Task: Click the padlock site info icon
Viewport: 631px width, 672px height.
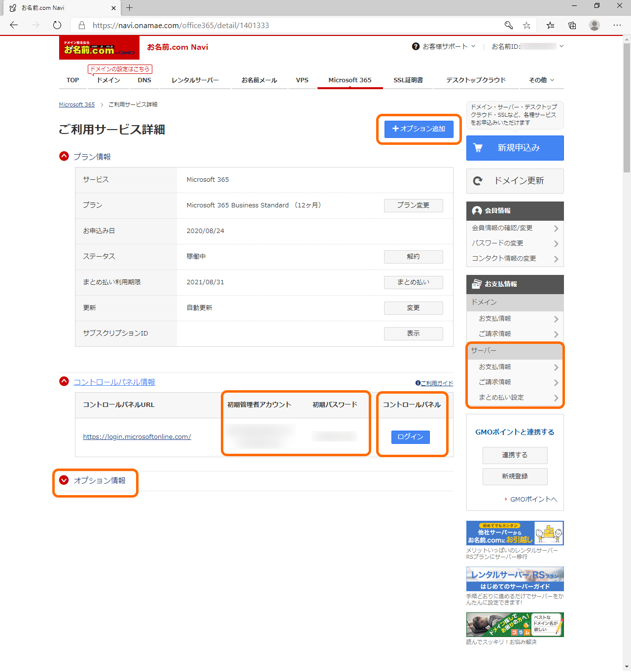Action: [82, 25]
